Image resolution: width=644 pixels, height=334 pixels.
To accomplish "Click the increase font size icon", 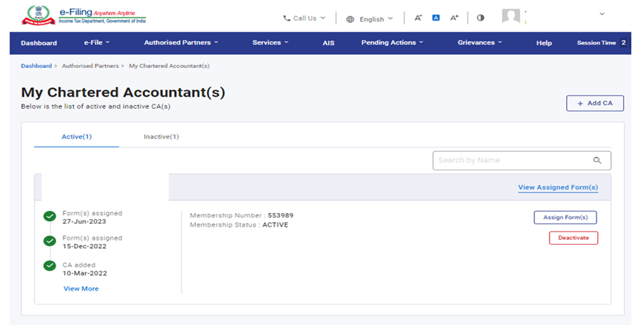I will (x=454, y=18).
